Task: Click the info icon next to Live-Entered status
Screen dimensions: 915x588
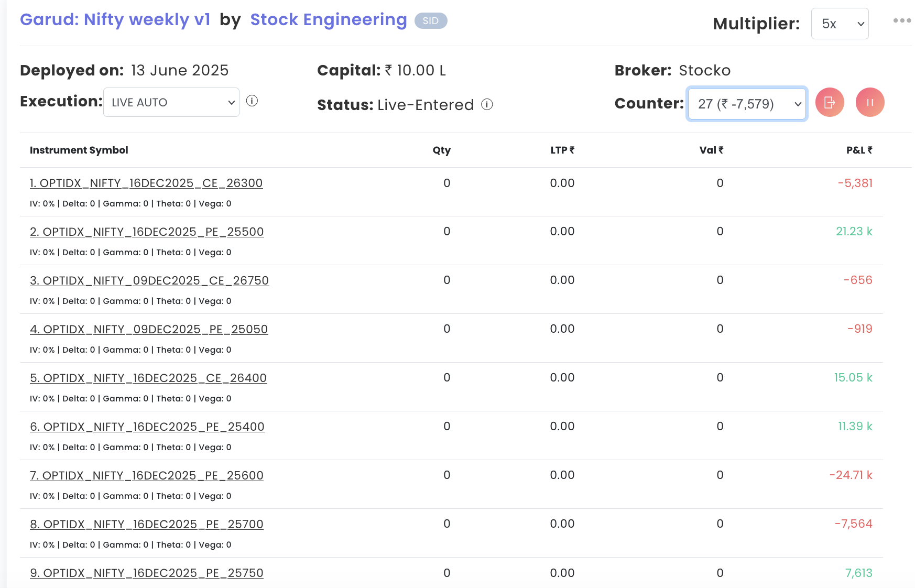Action: (x=487, y=105)
